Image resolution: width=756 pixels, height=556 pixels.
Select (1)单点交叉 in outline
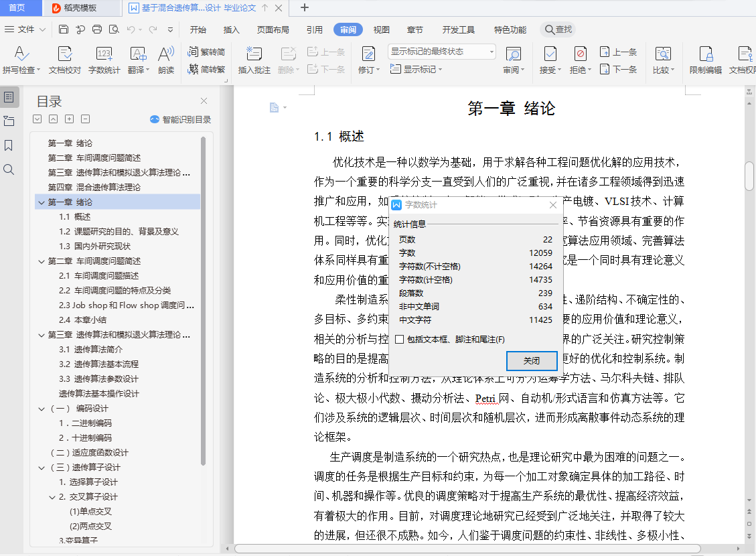90,512
